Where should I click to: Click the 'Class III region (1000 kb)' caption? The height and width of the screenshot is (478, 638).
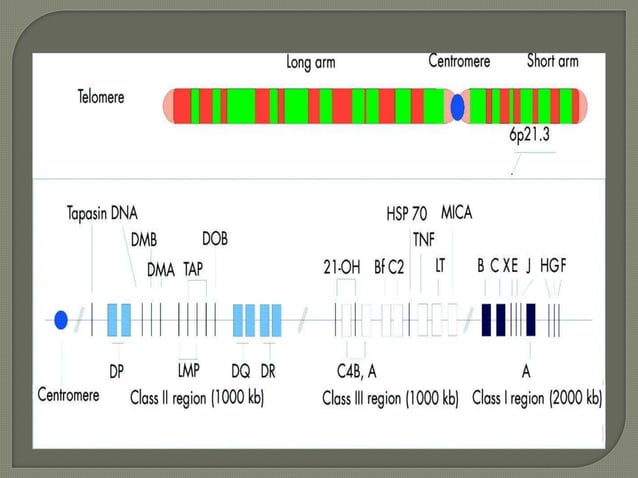390,398
